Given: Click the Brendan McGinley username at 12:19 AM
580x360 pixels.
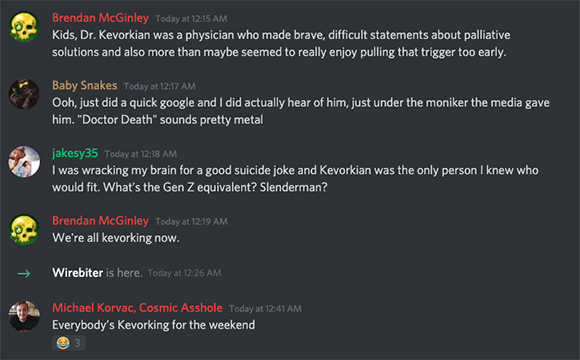Looking at the screenshot, I should tap(100, 221).
